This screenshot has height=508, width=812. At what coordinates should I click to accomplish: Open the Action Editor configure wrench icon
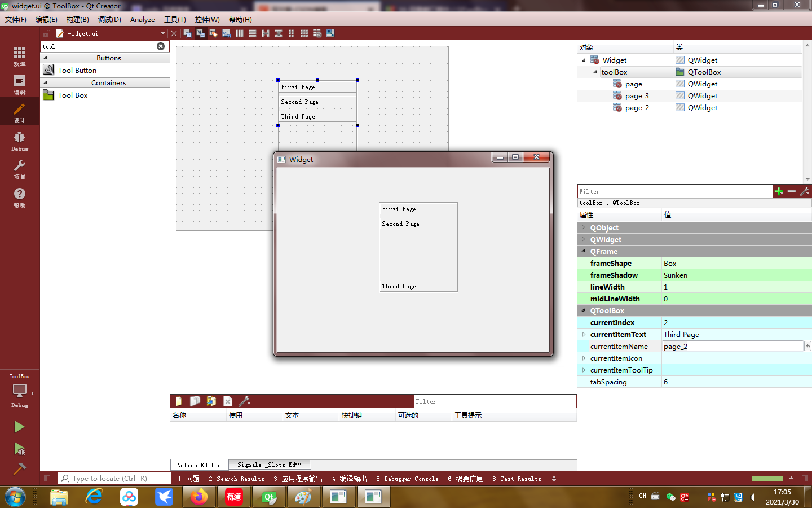point(244,401)
